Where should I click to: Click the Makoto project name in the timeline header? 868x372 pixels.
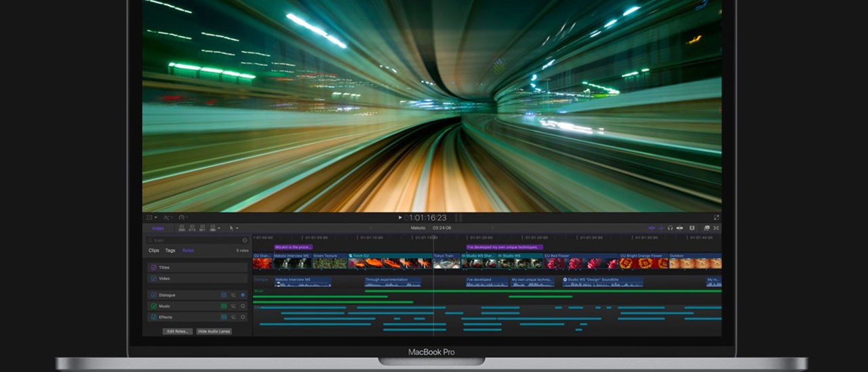point(418,228)
